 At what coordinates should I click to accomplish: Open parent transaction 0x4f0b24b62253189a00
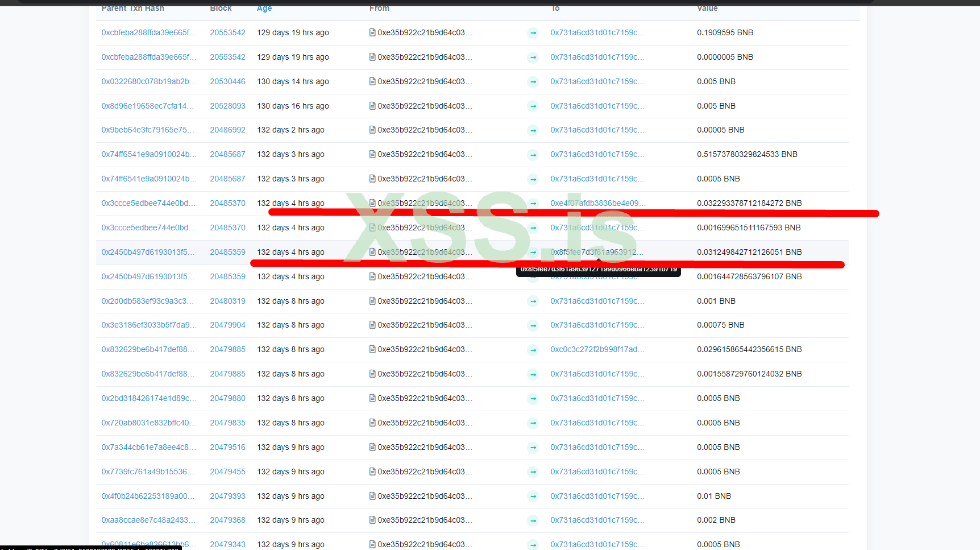click(148, 496)
